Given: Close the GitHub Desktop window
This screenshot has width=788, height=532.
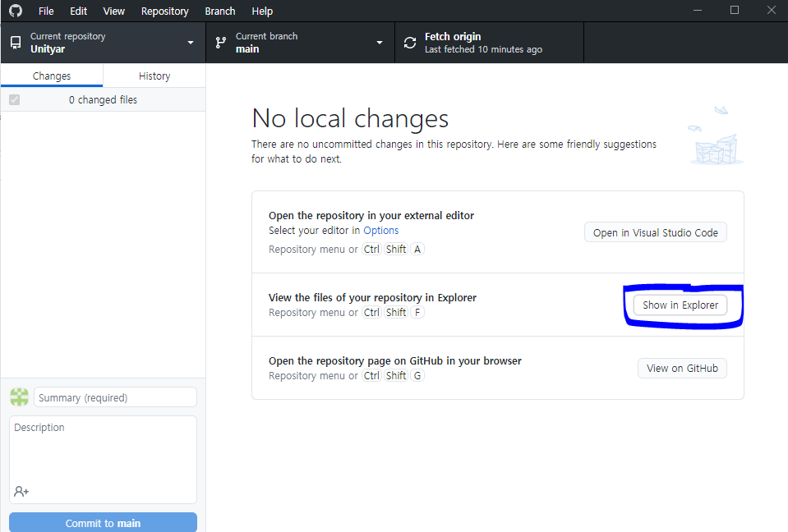Looking at the screenshot, I should pos(772,11).
